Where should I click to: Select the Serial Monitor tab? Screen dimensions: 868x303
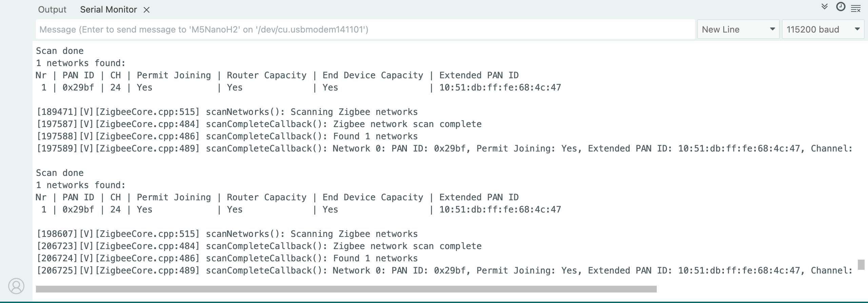[108, 9]
